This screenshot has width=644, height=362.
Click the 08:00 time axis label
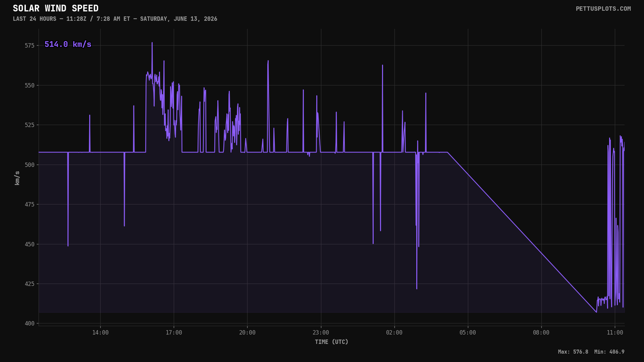click(x=541, y=333)
